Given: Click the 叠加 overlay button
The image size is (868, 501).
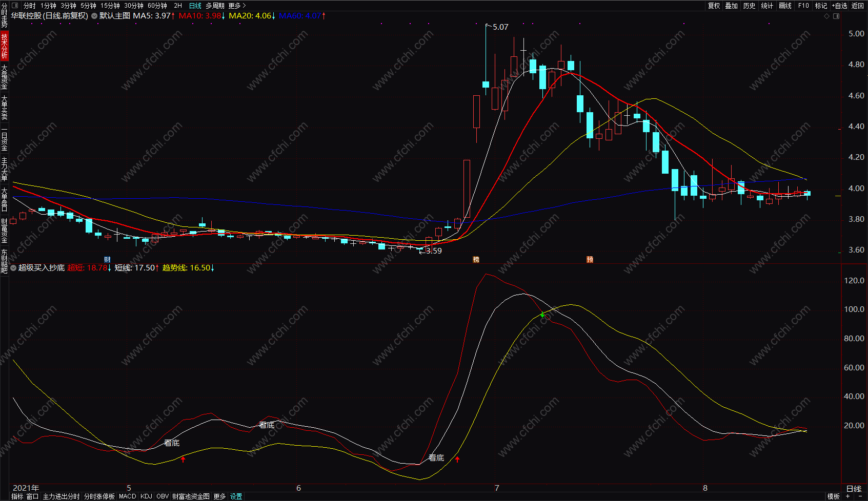Looking at the screenshot, I should tap(732, 6).
